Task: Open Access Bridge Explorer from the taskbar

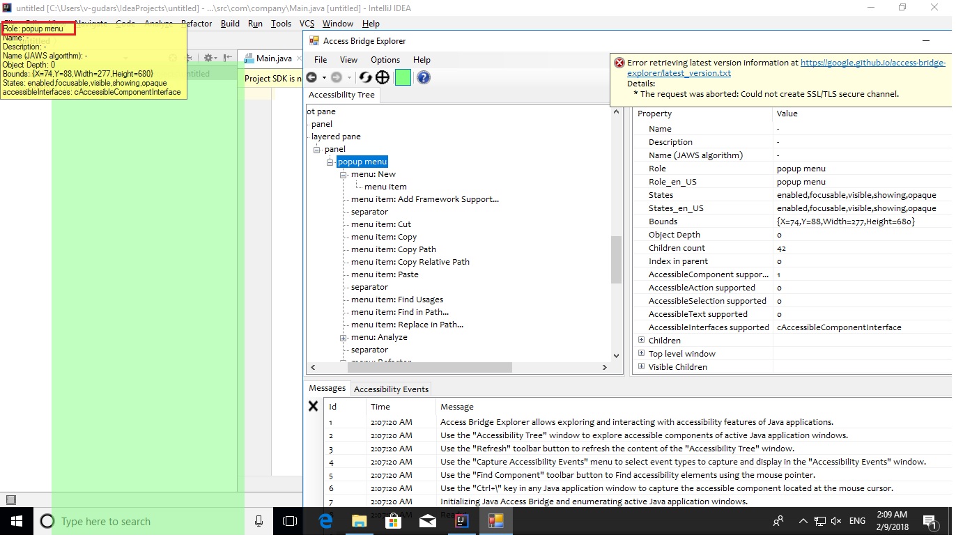Action: [496, 520]
